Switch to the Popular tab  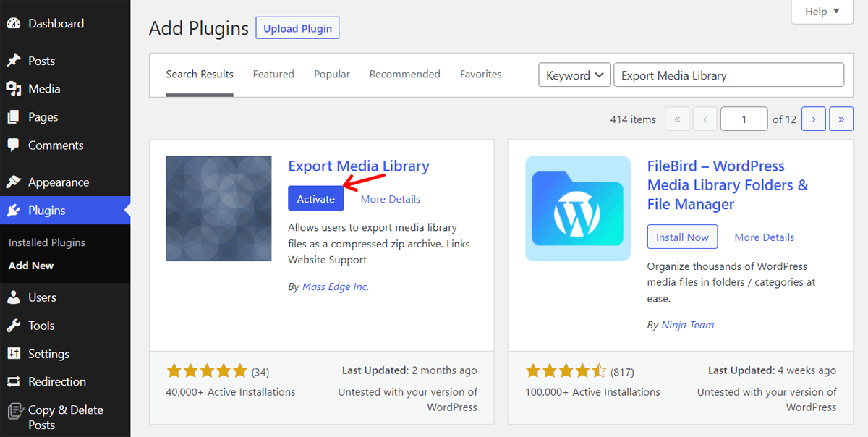click(332, 75)
